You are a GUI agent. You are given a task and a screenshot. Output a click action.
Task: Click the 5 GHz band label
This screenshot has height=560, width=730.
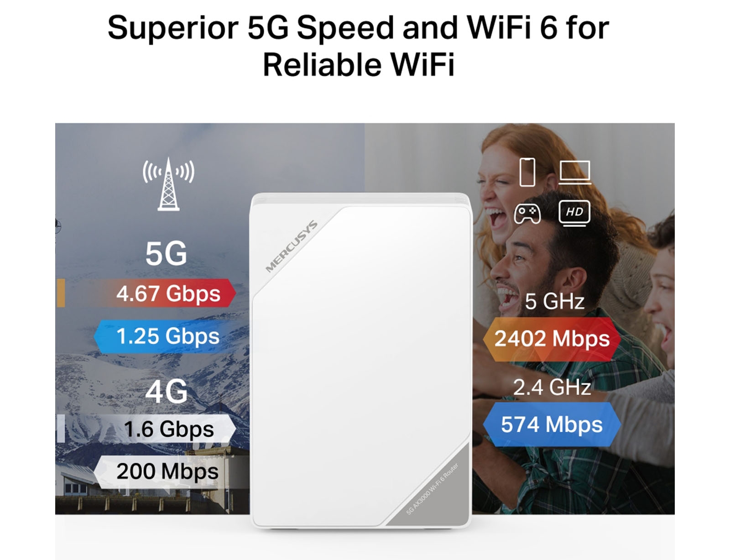click(x=554, y=302)
